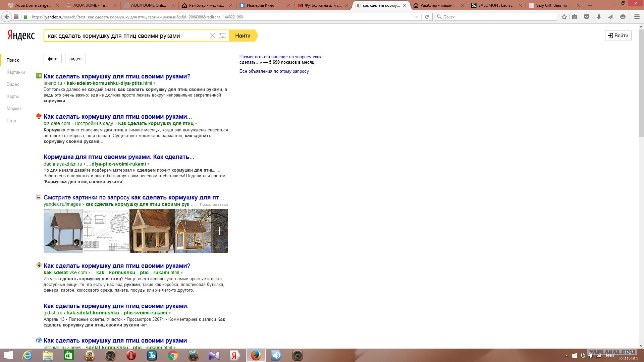
Task: Reload the page with the refresh icon
Action: 427,17
